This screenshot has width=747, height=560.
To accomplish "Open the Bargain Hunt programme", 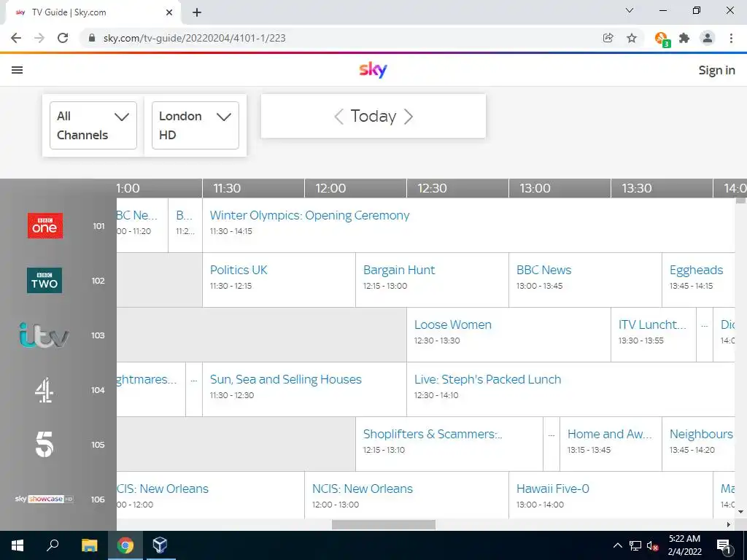I will [x=432, y=280].
